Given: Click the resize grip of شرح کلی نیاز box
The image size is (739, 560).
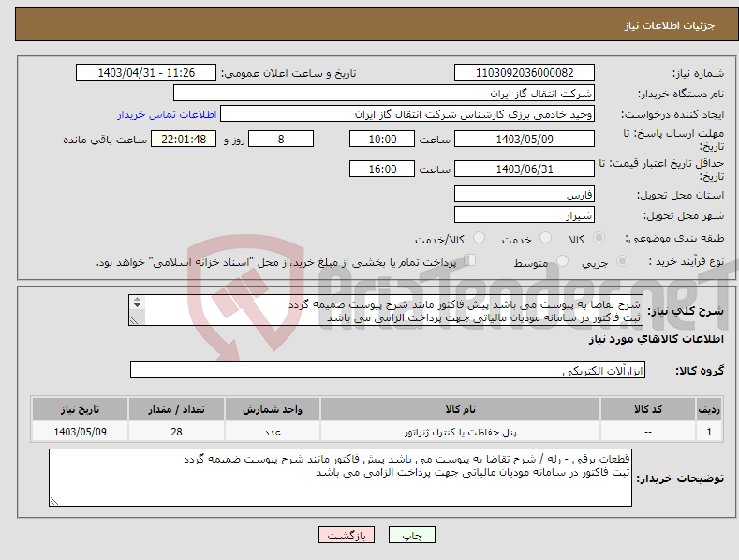Looking at the screenshot, I should pyautogui.click(x=134, y=320).
